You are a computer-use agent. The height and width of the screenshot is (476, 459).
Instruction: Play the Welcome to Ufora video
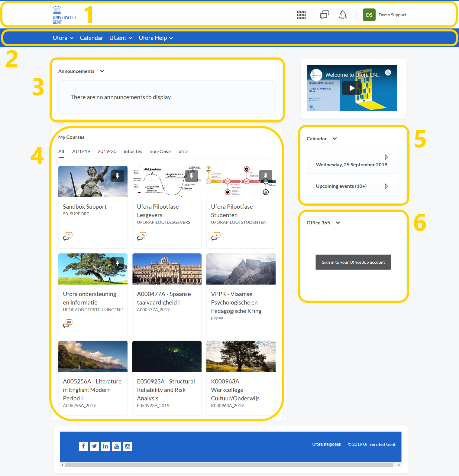352,88
